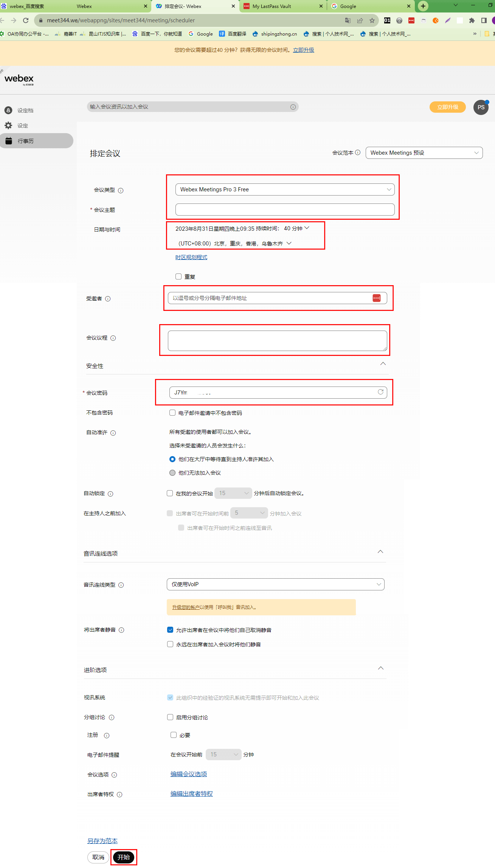Viewport: 495px width, 868px height.
Task: Click the browser reload button
Action: point(26,20)
